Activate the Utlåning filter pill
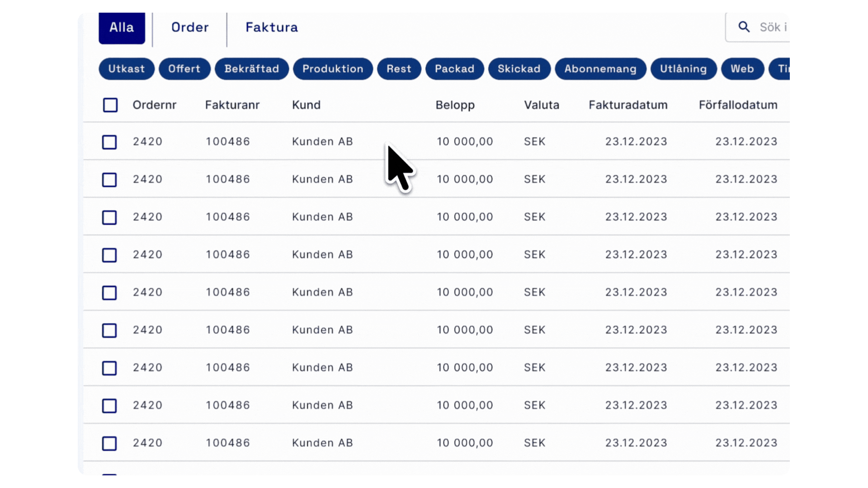 684,69
